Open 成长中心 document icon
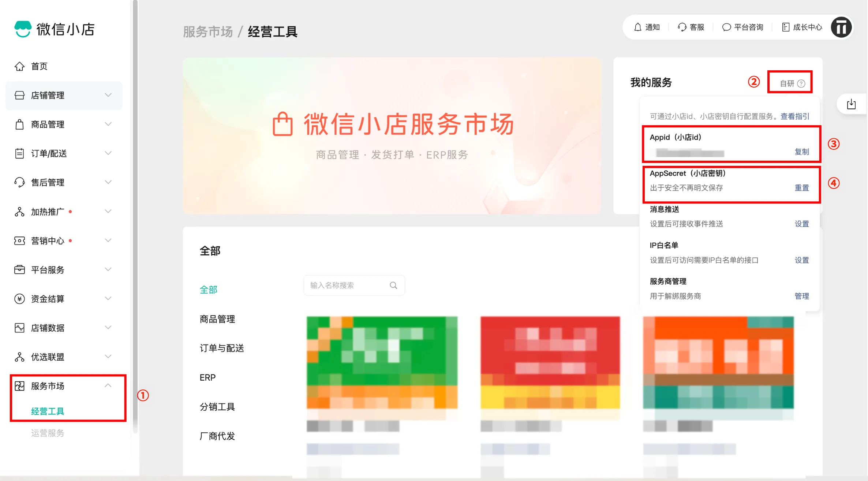868x481 pixels. (786, 27)
